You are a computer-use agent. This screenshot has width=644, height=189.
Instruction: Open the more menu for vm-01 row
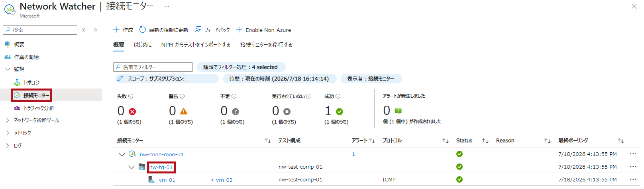coord(633,179)
